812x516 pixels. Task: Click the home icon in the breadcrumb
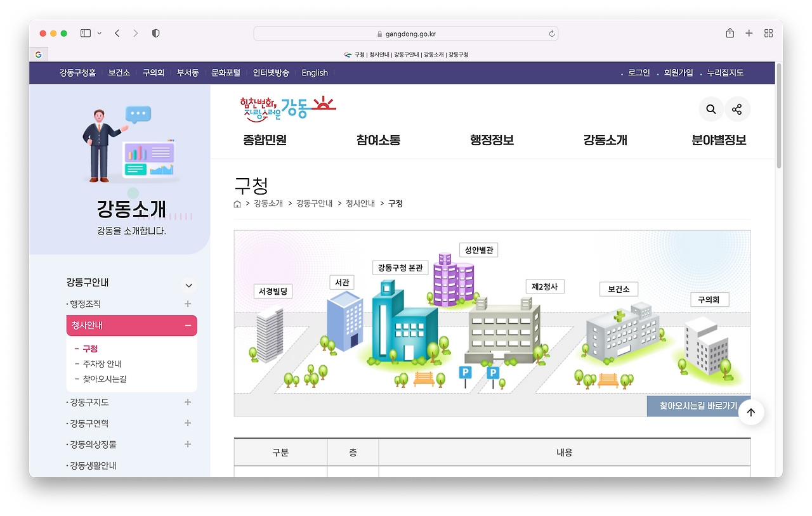[x=237, y=203]
